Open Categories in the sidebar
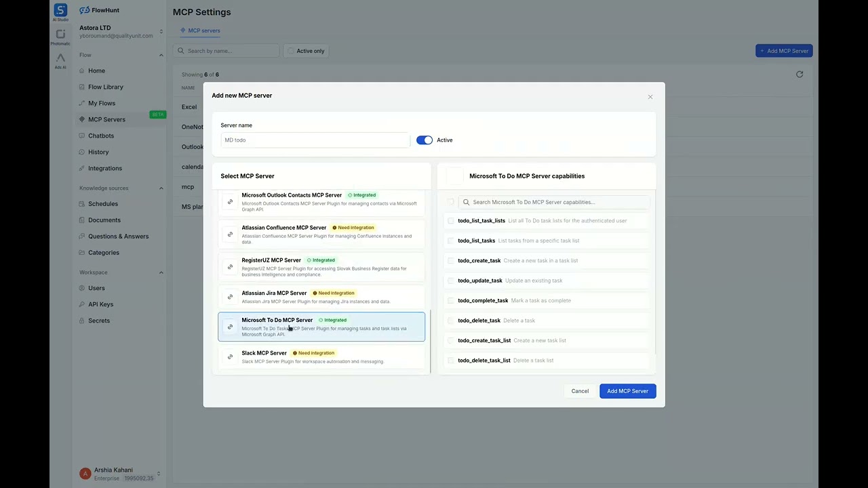 (x=104, y=252)
